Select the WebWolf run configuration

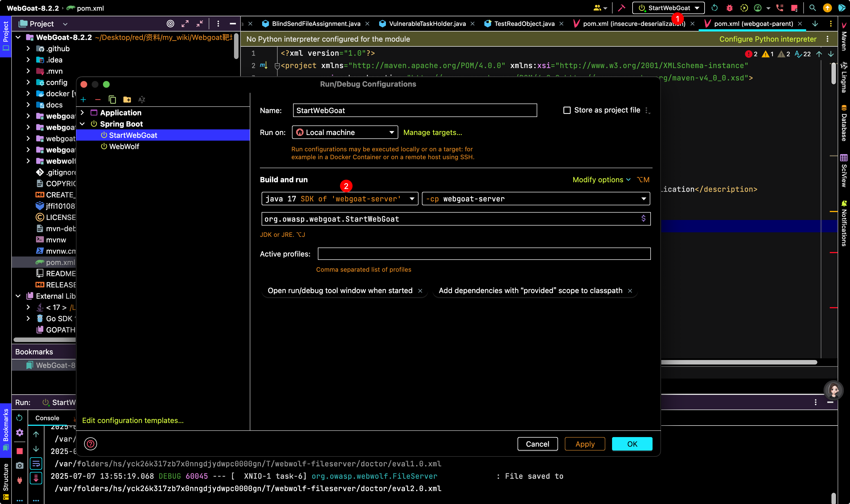[x=124, y=146]
